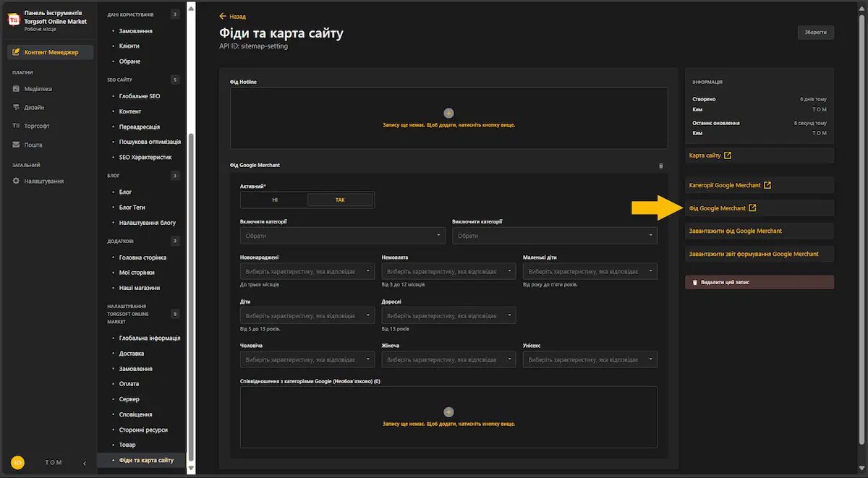Open the Контент Менеджер pencil icon
This screenshot has height=478, width=868.
[x=15, y=52]
